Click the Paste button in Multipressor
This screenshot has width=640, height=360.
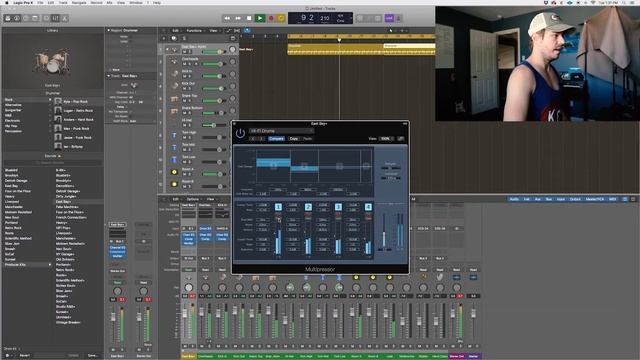click(x=307, y=139)
